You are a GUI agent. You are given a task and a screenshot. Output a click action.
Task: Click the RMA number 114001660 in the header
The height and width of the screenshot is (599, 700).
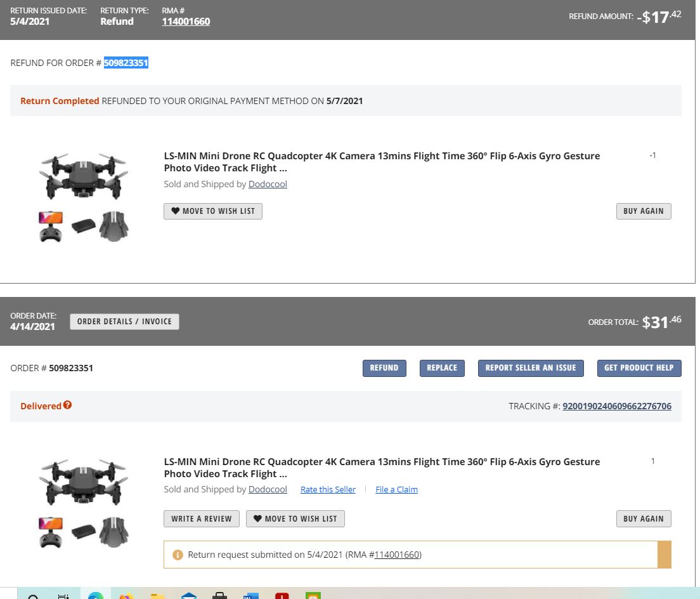coord(186,21)
